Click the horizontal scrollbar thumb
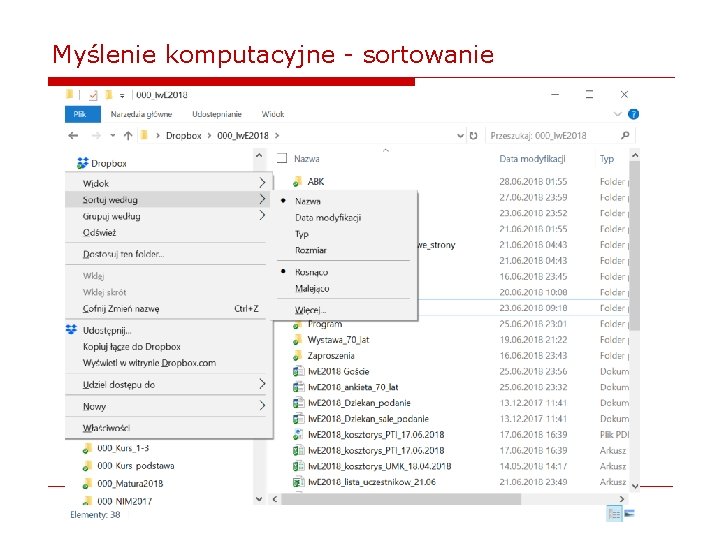Image resolution: width=720 pixels, height=540 pixels. (401, 499)
